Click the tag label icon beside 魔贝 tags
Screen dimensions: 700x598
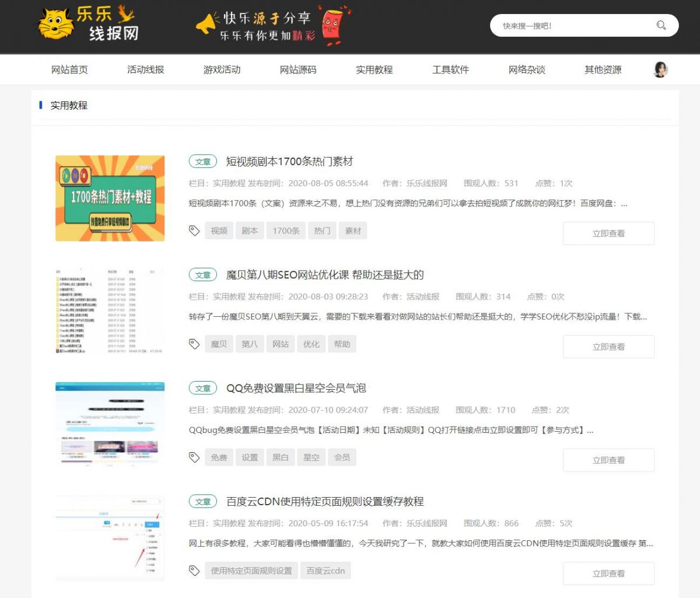click(194, 343)
